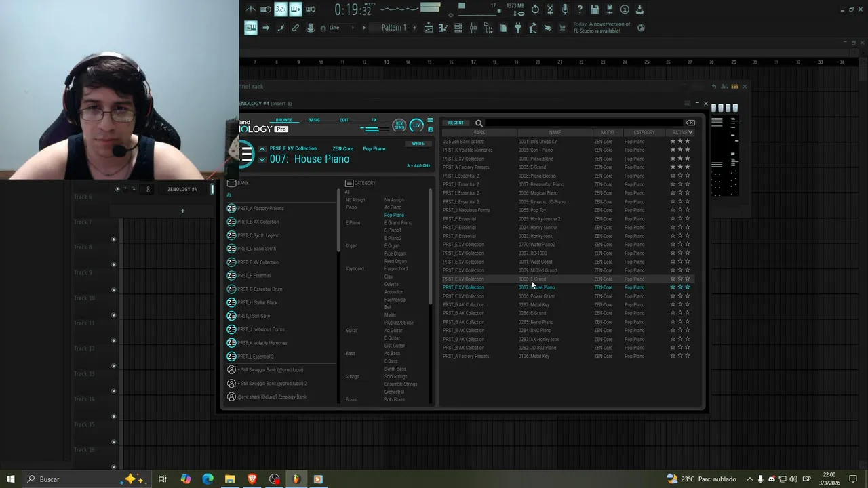Toggle the 3.2 countdown before recording
Image resolution: width=868 pixels, height=488 pixels.
point(280,9)
